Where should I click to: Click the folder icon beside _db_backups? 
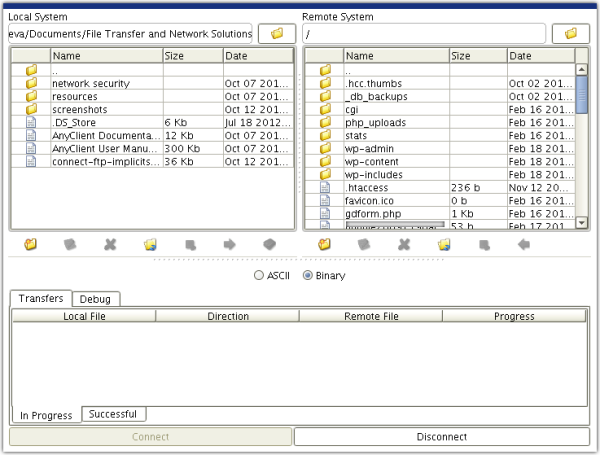(325, 96)
